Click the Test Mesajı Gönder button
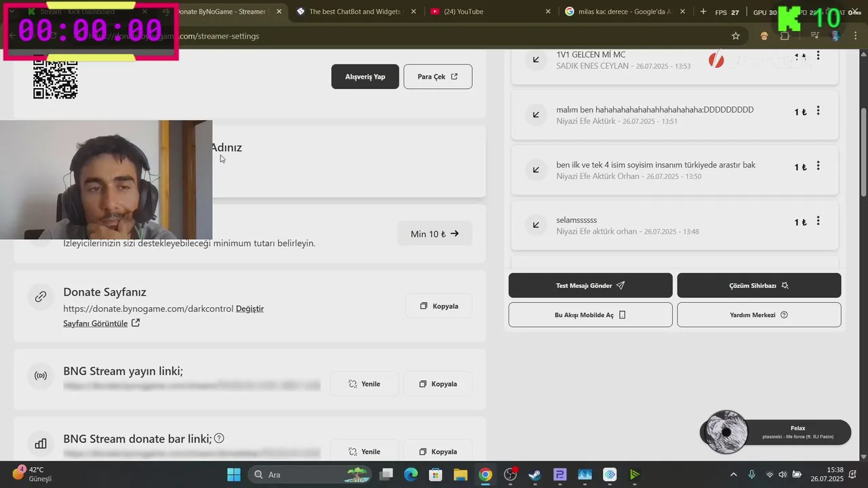Viewport: 868px width, 488px height. click(x=591, y=285)
